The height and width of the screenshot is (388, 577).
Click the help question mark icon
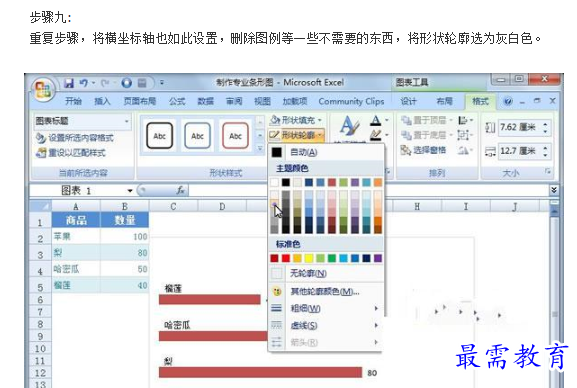click(508, 101)
